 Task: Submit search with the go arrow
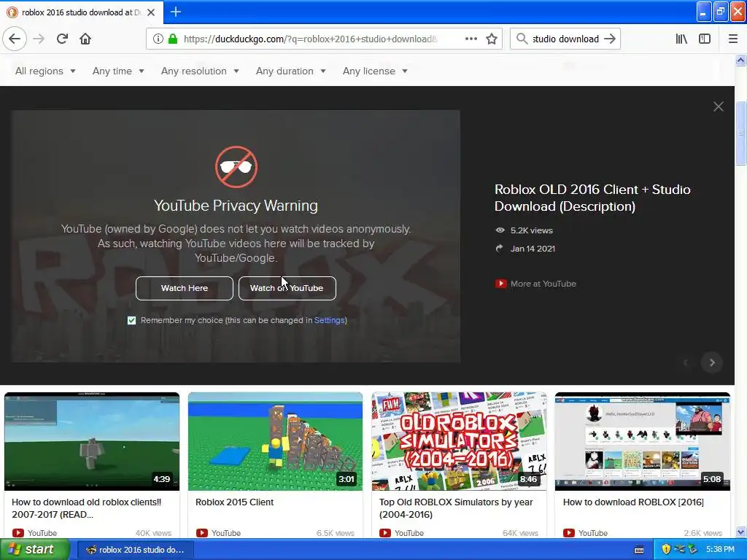(610, 39)
